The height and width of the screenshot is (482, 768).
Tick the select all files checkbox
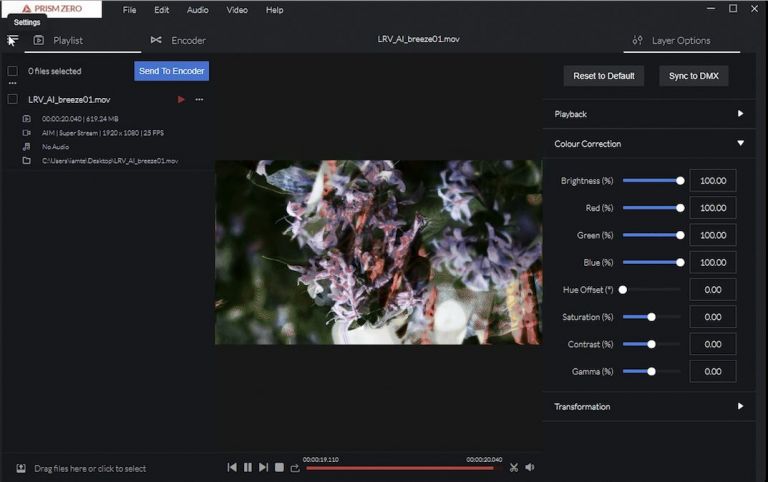pyautogui.click(x=13, y=71)
